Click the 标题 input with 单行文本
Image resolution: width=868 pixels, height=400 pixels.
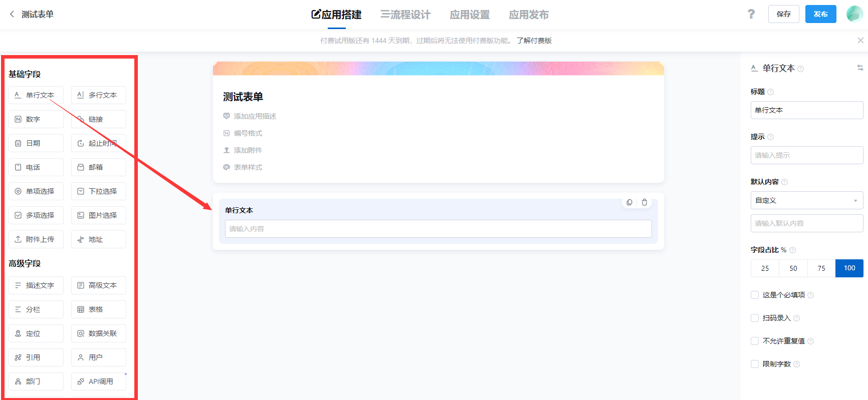coord(807,110)
